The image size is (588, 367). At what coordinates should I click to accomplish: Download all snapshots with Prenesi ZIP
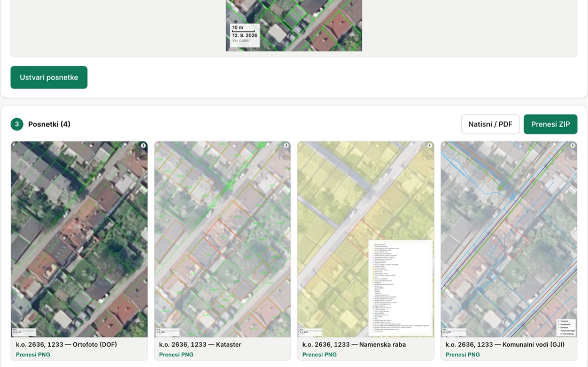pos(551,124)
